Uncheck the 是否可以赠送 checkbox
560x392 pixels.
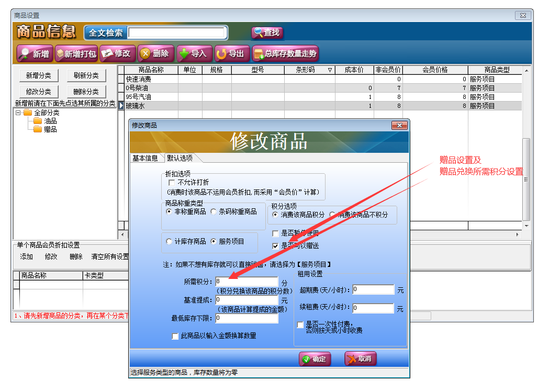point(275,245)
